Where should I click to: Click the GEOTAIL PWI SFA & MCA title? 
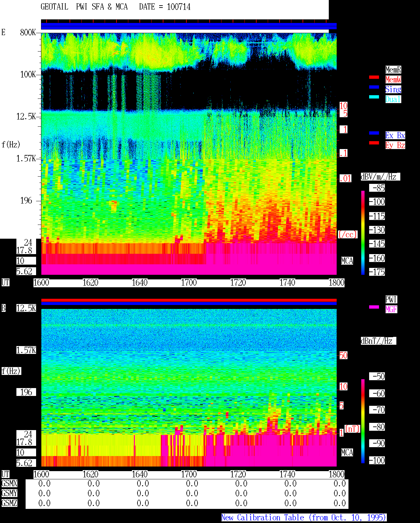84,7
